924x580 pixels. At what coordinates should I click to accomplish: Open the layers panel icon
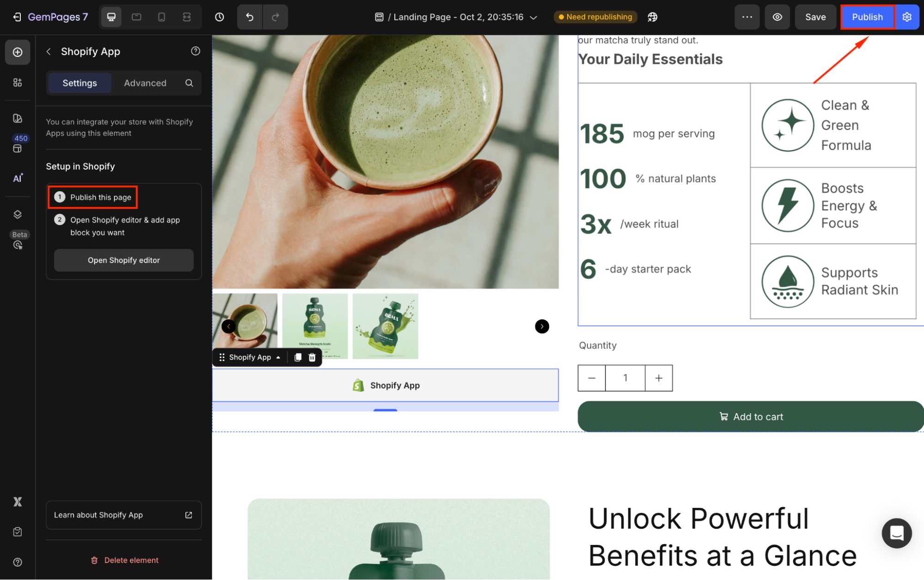18,214
